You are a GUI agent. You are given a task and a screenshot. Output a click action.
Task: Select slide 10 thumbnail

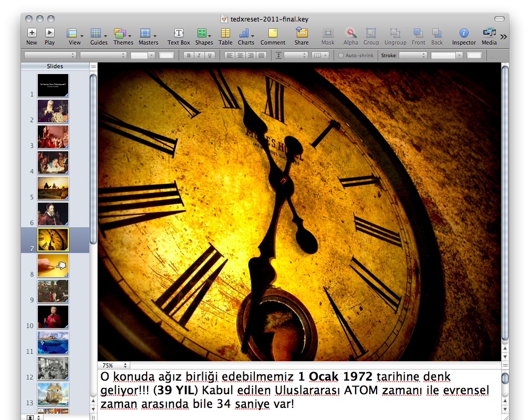(x=53, y=317)
